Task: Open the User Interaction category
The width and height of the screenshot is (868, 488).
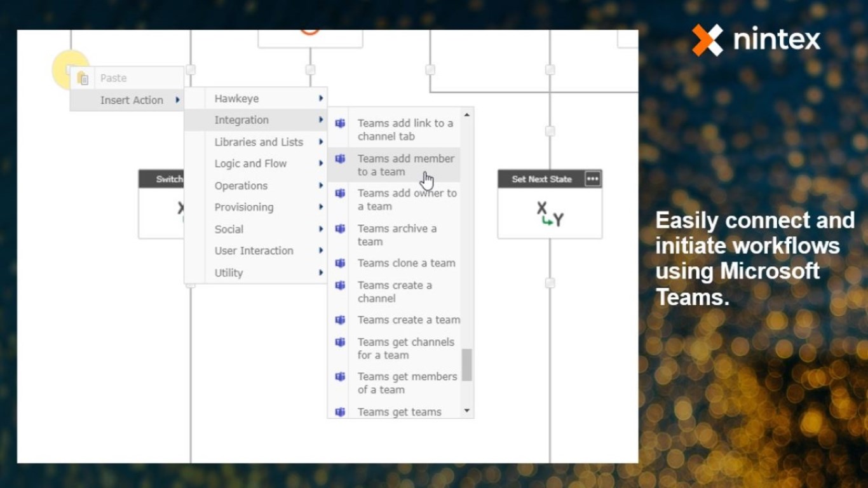Action: click(255, 250)
